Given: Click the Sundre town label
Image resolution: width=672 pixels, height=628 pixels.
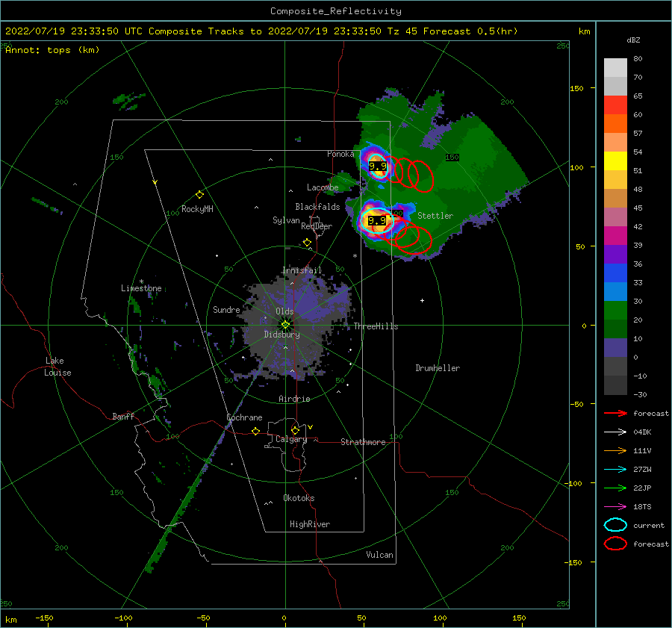Looking at the screenshot, I should tap(226, 309).
